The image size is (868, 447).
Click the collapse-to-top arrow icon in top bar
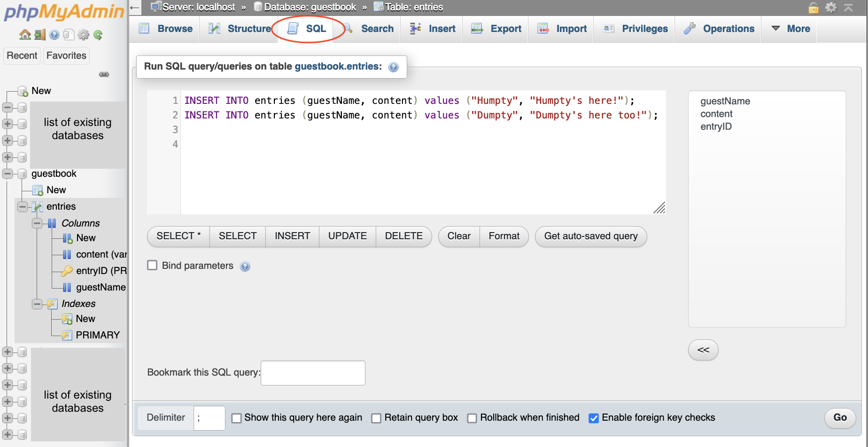[848, 8]
